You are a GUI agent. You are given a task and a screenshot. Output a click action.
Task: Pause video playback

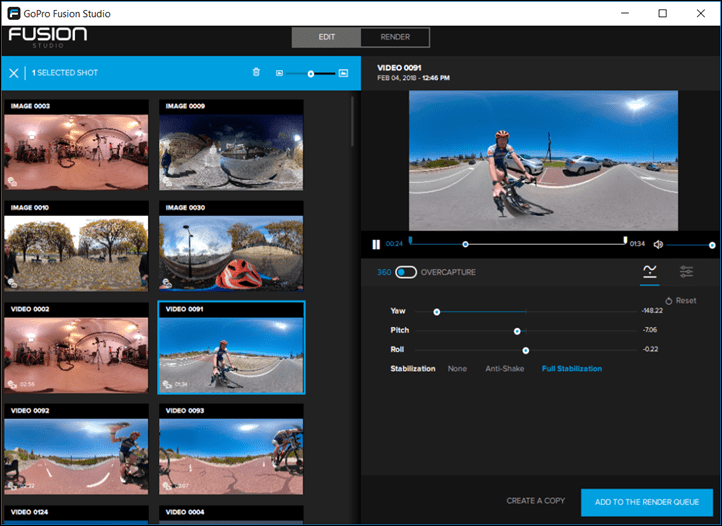376,244
